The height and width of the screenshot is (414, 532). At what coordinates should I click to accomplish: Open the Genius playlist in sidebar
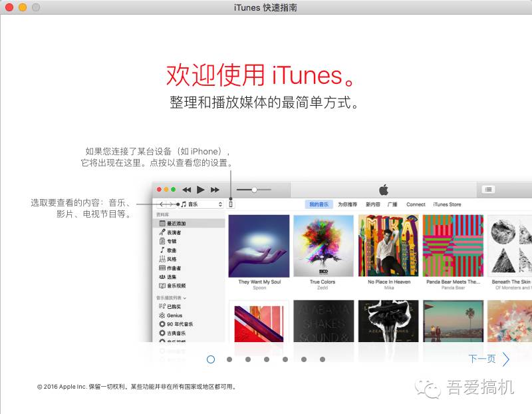(176, 316)
